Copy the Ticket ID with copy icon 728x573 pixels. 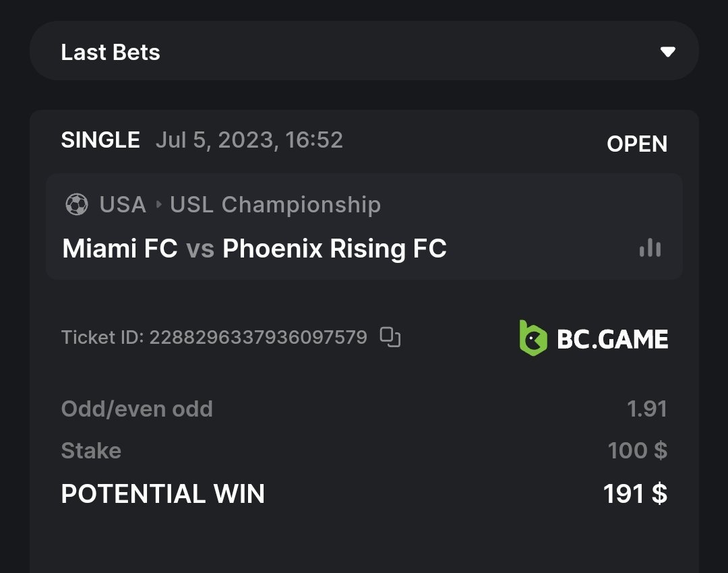390,337
